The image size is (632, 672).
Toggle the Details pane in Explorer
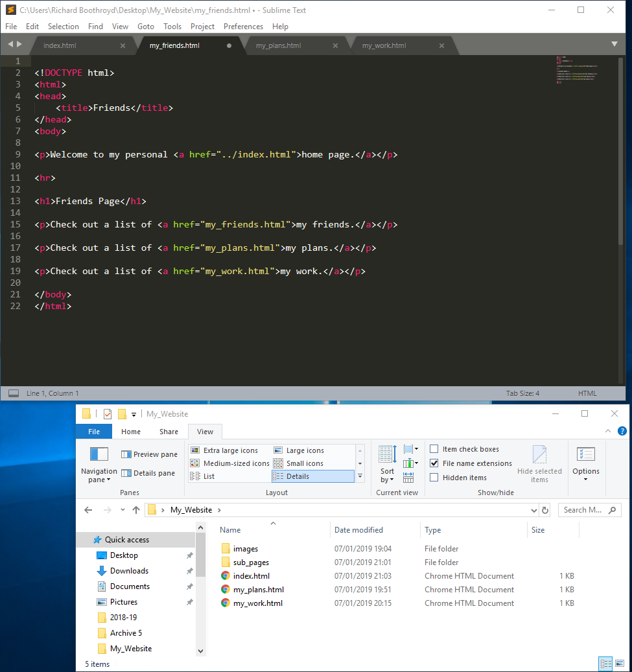click(148, 473)
